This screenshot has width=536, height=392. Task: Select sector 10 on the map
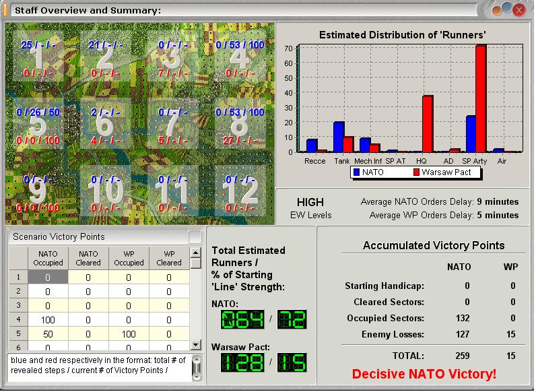pos(105,191)
